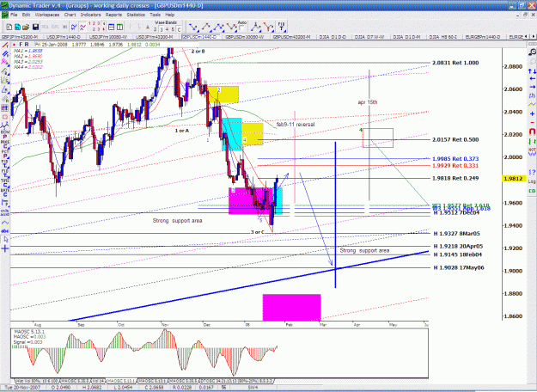Click the New document toolbar icon

point(9,27)
